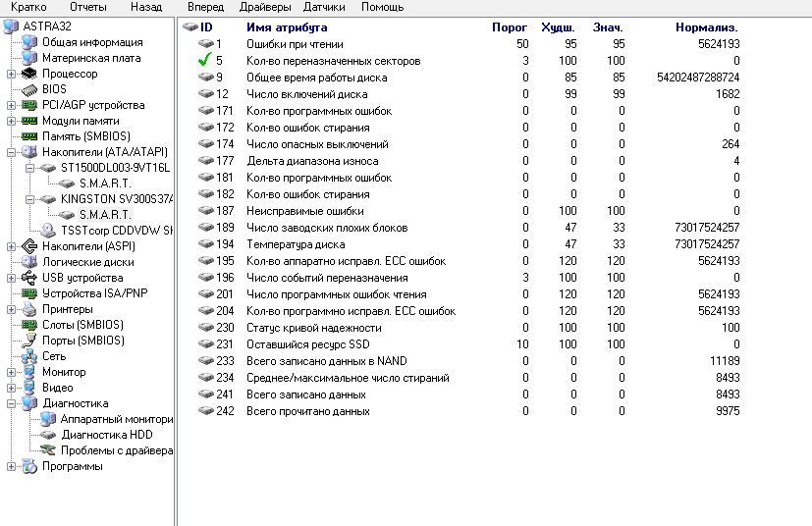This screenshot has height=526, width=812.
Task: Expand the Процессор tree node
Action: (11, 74)
